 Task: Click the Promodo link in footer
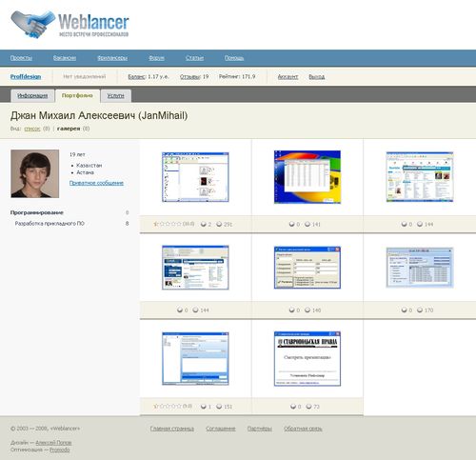tap(60, 450)
